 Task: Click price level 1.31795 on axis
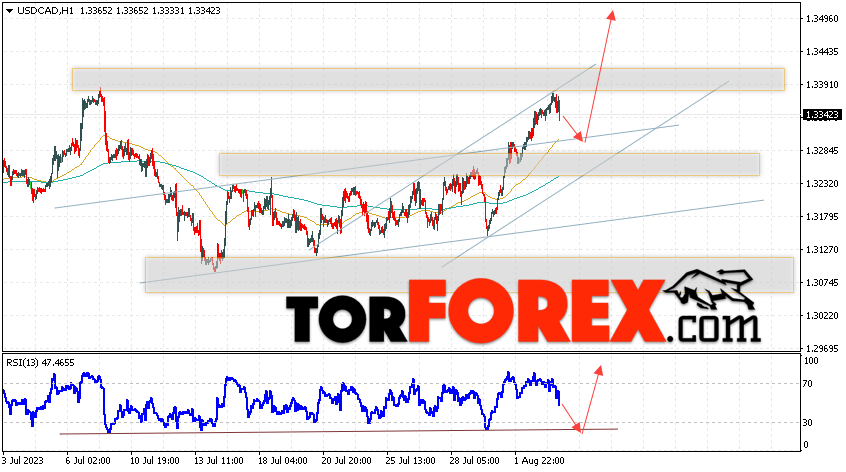(x=822, y=217)
